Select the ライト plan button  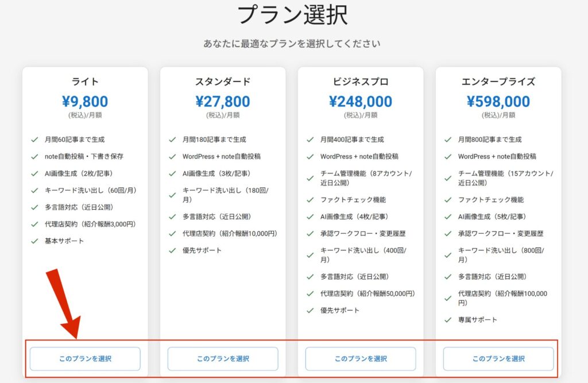(85, 359)
